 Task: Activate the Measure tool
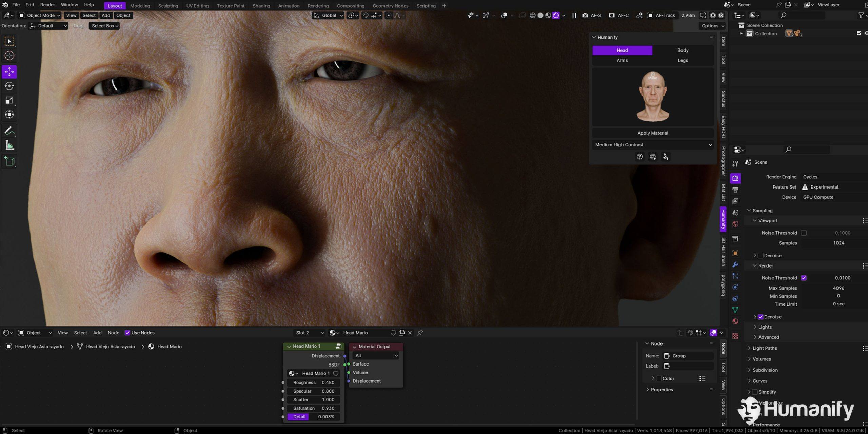[9, 145]
